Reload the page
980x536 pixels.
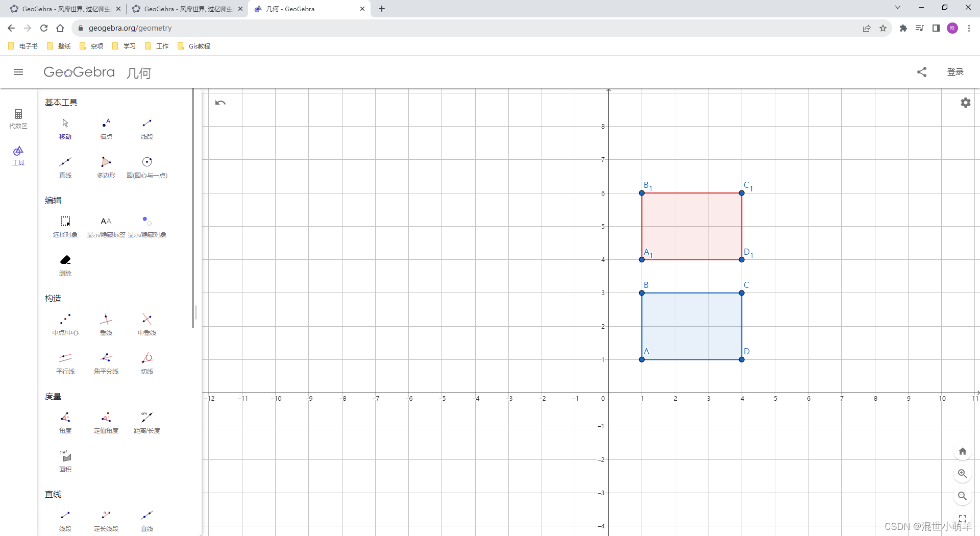(x=44, y=28)
